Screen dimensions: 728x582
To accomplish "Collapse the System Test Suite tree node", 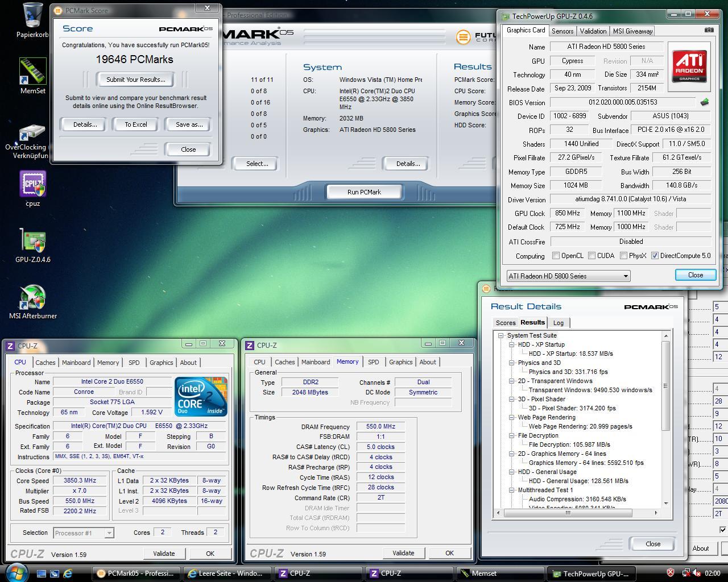I will pyautogui.click(x=501, y=335).
